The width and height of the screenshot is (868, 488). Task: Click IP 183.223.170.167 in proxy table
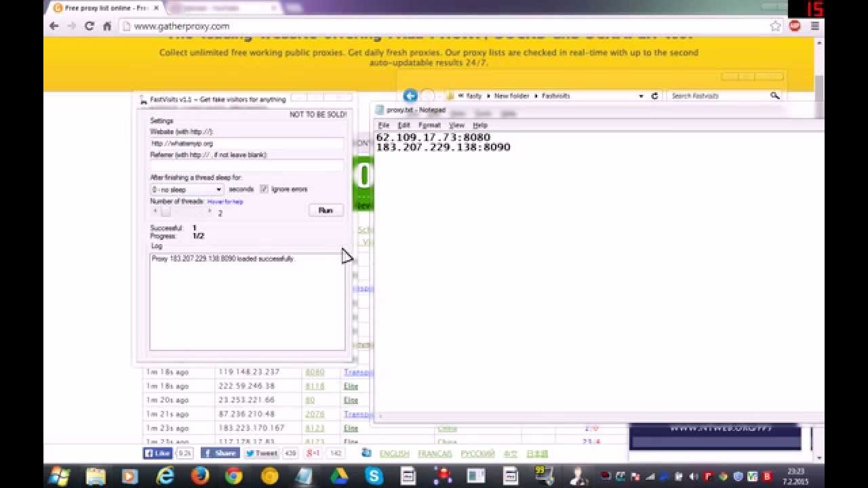point(251,428)
